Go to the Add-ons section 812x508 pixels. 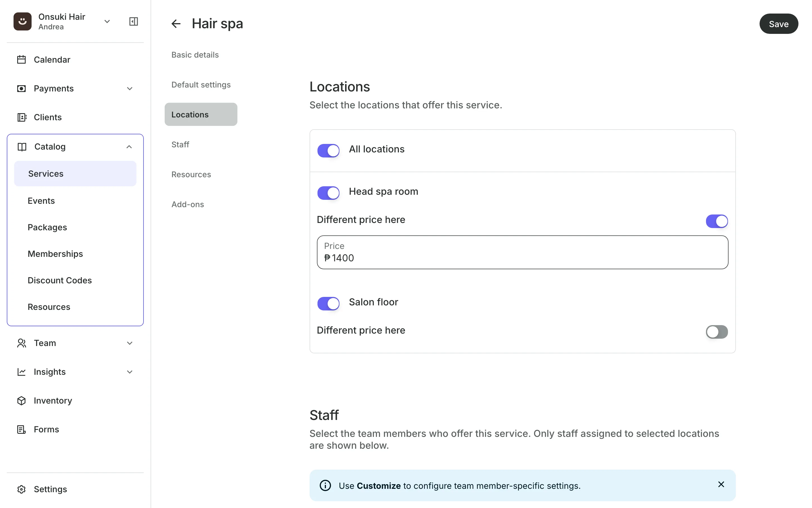click(x=187, y=204)
